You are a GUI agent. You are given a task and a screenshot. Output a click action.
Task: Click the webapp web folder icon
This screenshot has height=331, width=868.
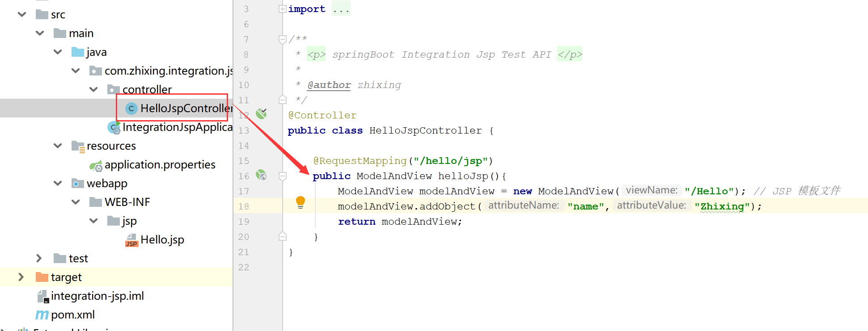tap(78, 183)
